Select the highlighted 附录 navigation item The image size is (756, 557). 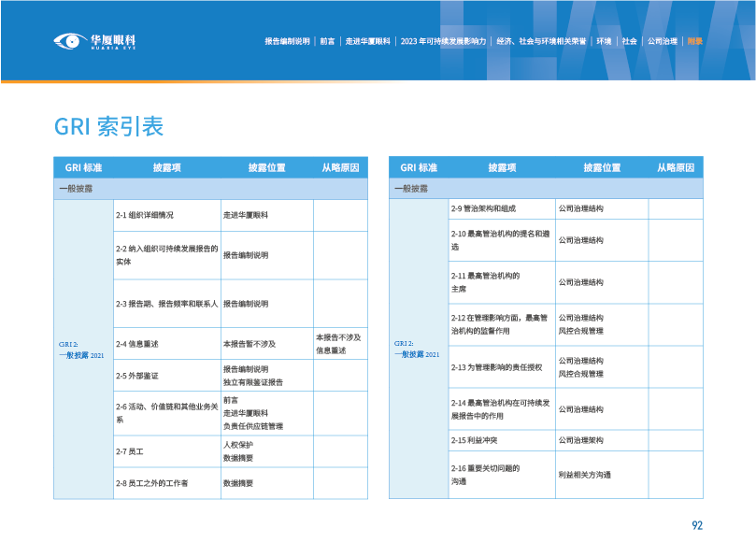(694, 41)
